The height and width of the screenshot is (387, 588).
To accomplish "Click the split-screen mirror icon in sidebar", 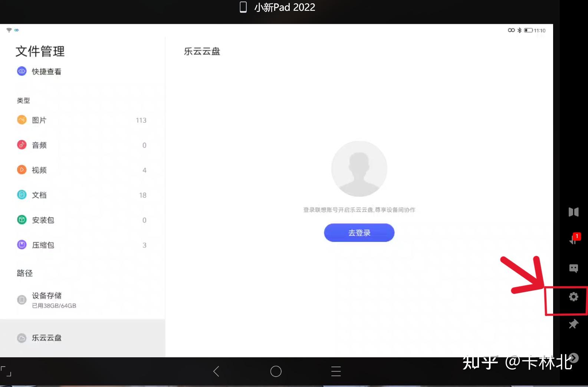I will (574, 212).
